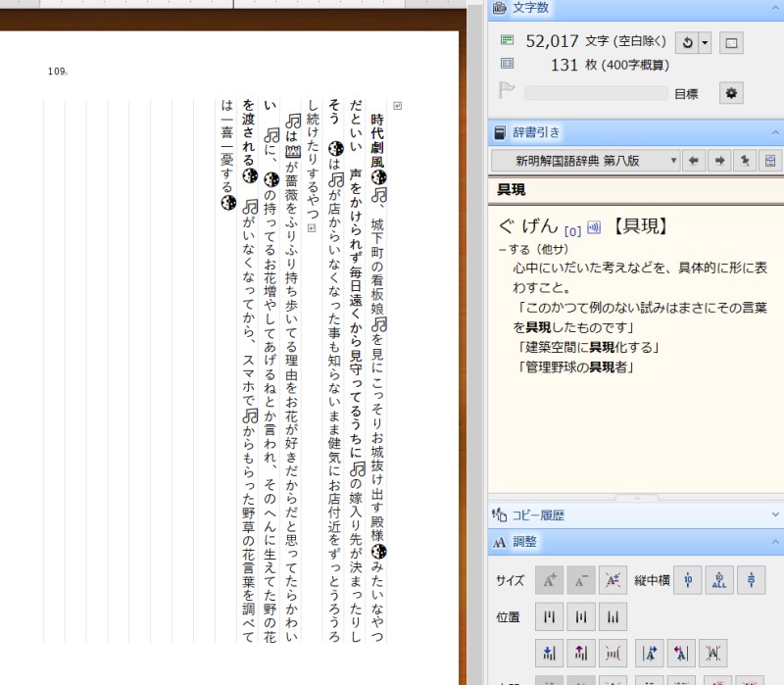Click the 131 枚 page estimate
The image size is (784, 685).
point(610,65)
